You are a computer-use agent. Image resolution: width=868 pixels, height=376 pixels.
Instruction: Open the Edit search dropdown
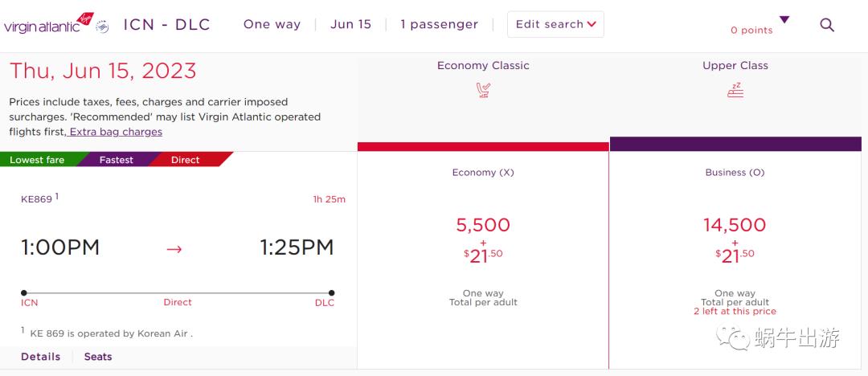coord(555,24)
